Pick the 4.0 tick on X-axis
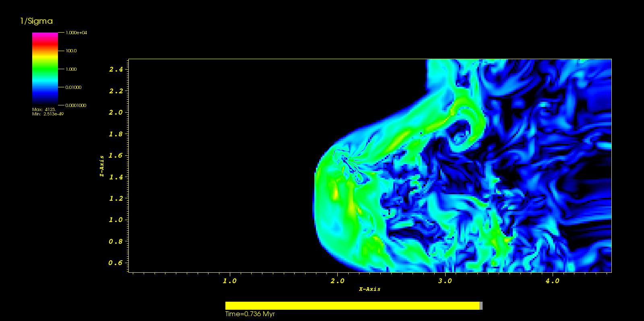 point(552,281)
